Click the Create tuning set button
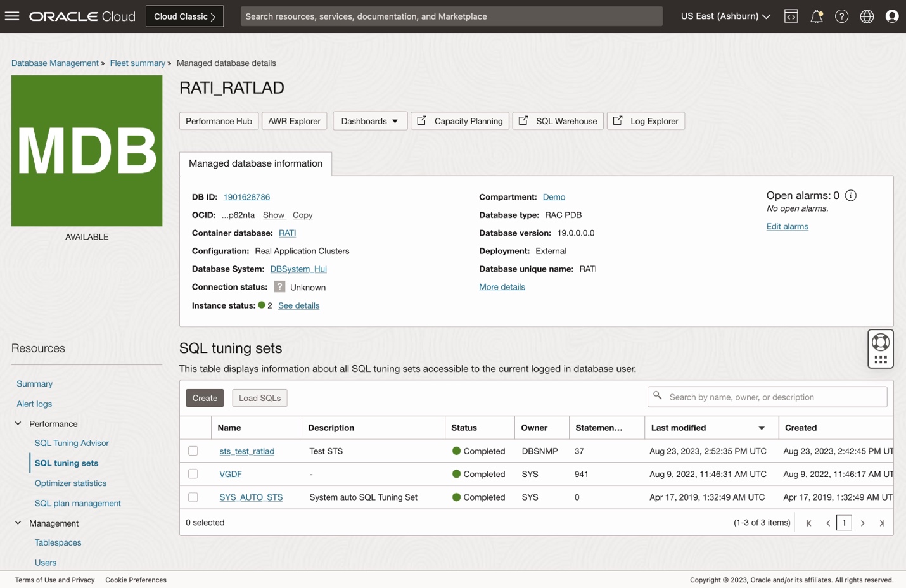 click(x=205, y=398)
